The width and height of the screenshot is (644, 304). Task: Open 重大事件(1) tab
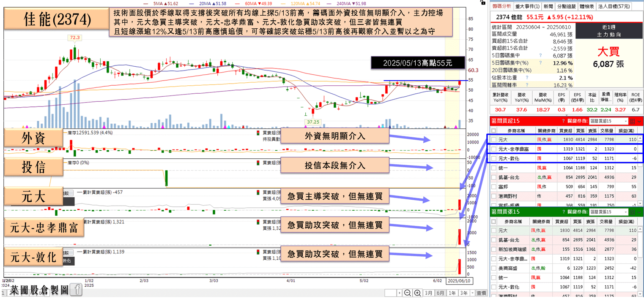point(527,6)
